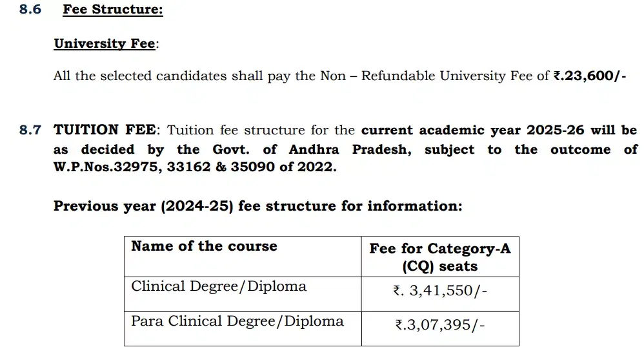Click the ₹. 3,41,550/- fee cell

(x=439, y=291)
